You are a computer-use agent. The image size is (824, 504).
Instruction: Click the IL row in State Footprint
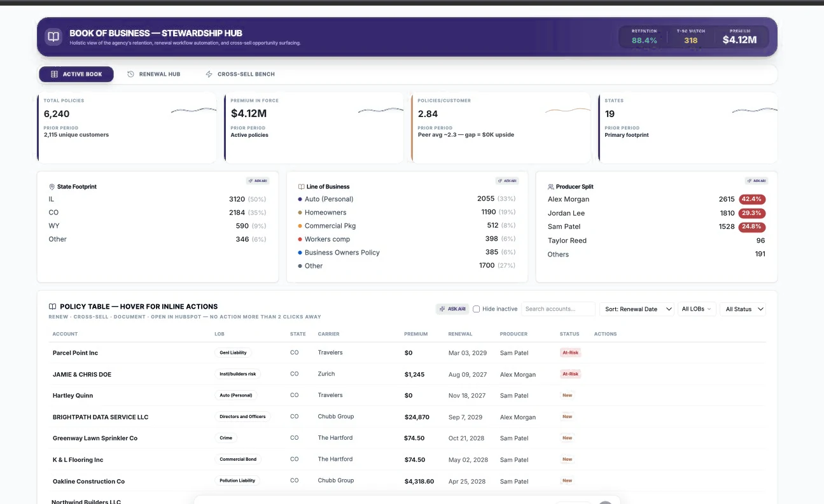pyautogui.click(x=157, y=199)
